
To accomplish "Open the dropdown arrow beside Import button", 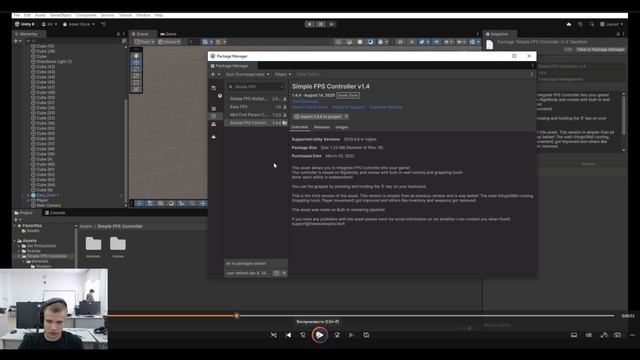I will (x=346, y=116).
